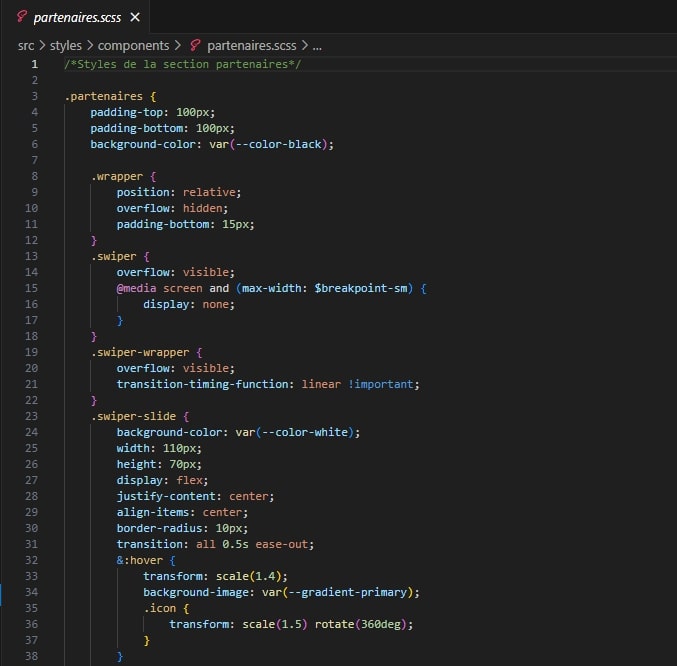Place cursor in the top comment line
The image size is (677, 666).
[x=182, y=64]
